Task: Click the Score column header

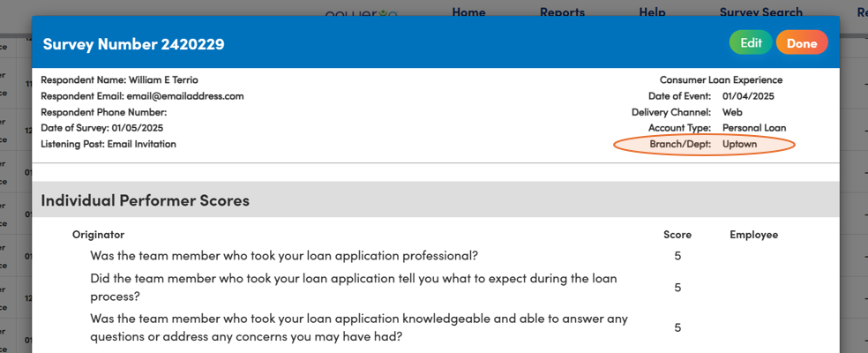Action: pos(677,235)
